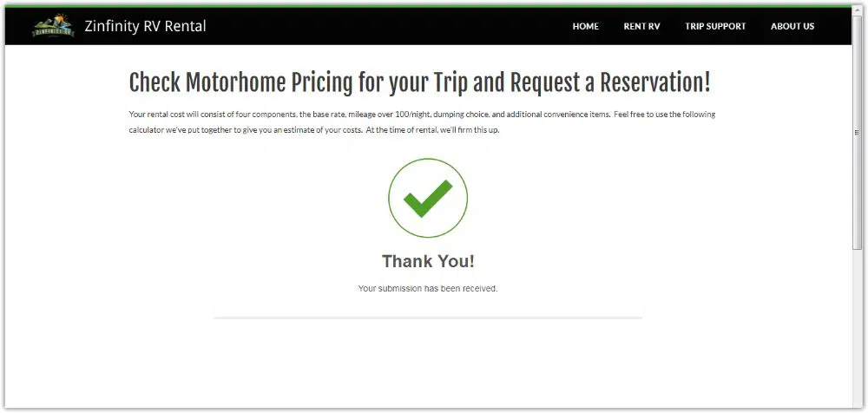Click the submission has been received message
The width and height of the screenshot is (868, 413).
tap(428, 288)
